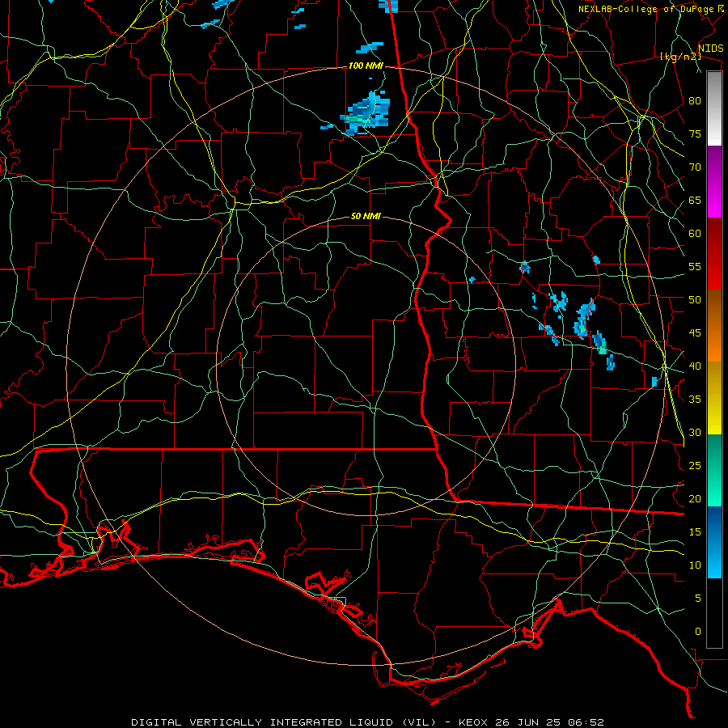This screenshot has width=728, height=728.
Task: Click the 50 NMI range ring label
Action: pos(366,216)
